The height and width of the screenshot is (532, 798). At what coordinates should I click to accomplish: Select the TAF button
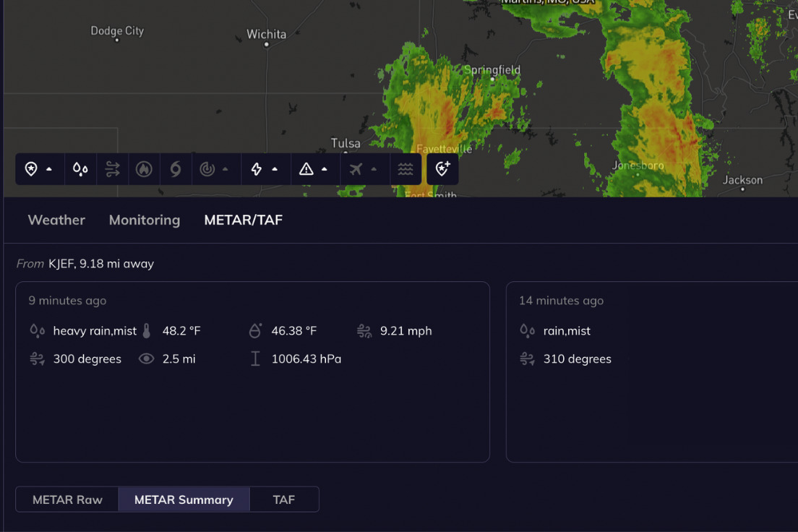(x=284, y=499)
